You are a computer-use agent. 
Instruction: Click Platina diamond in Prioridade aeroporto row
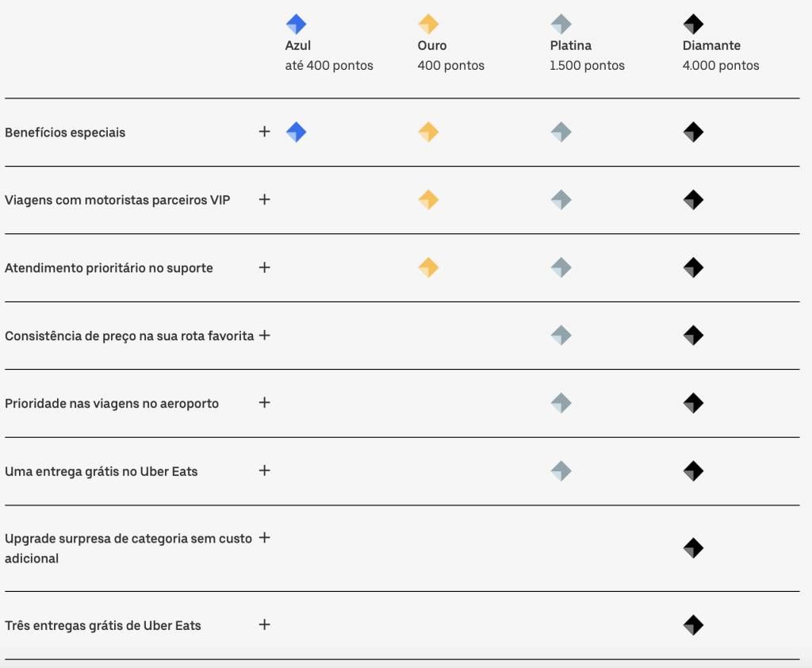click(561, 403)
